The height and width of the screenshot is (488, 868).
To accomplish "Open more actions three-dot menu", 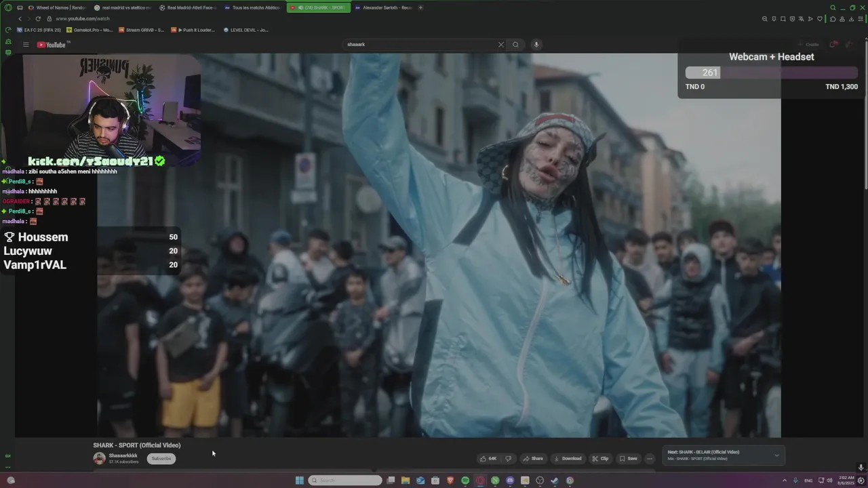I will click(649, 459).
